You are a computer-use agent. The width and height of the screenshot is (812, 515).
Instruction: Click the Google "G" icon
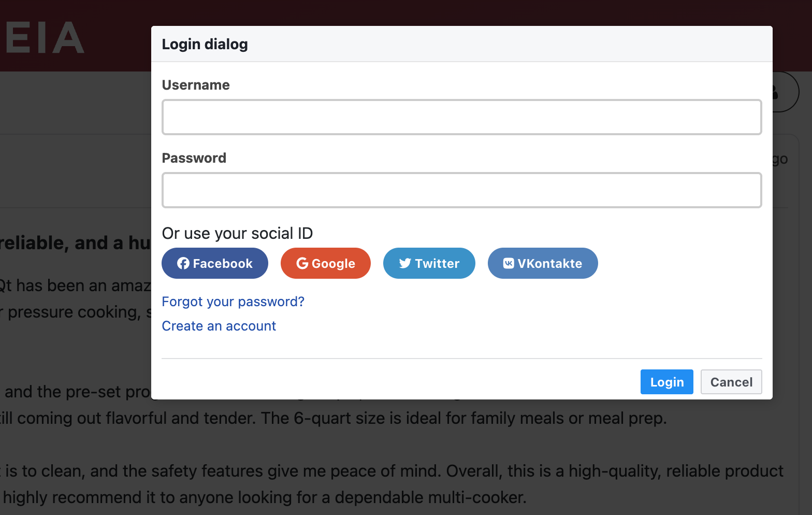tap(302, 263)
